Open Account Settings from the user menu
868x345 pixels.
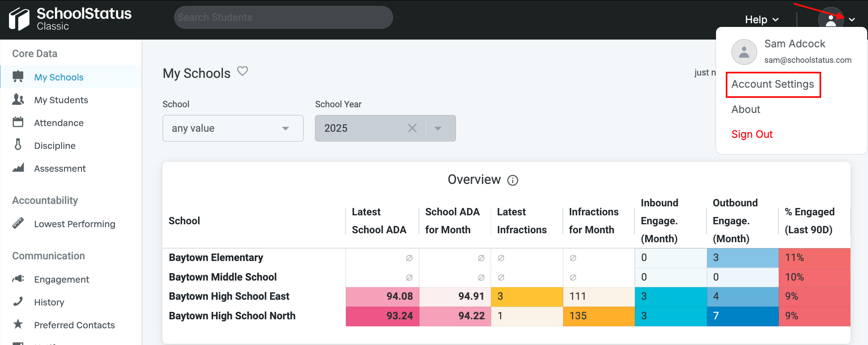(x=773, y=84)
